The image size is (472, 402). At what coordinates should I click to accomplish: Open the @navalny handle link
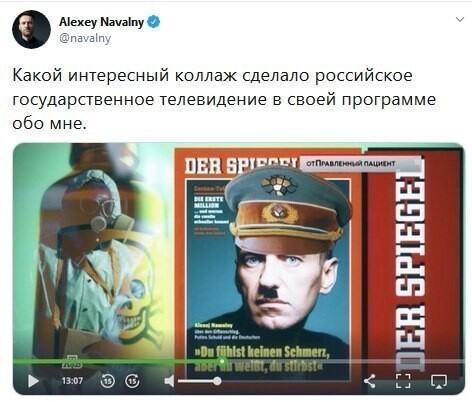[x=85, y=38]
